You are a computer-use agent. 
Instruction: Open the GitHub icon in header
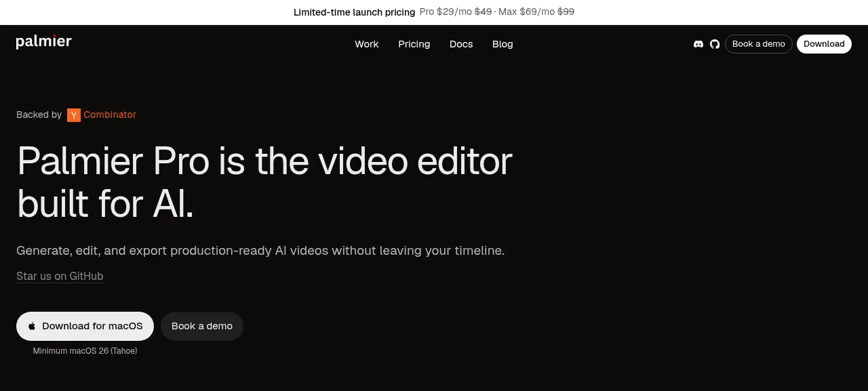point(715,44)
